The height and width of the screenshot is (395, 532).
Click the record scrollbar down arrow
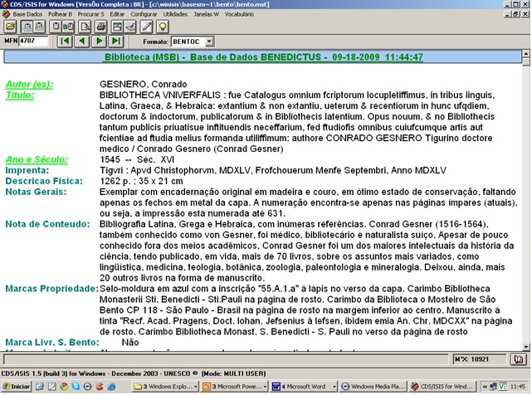click(526, 347)
